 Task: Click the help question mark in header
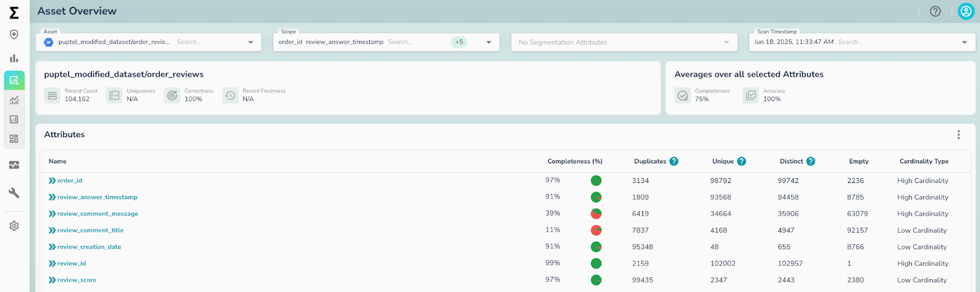[x=935, y=11]
